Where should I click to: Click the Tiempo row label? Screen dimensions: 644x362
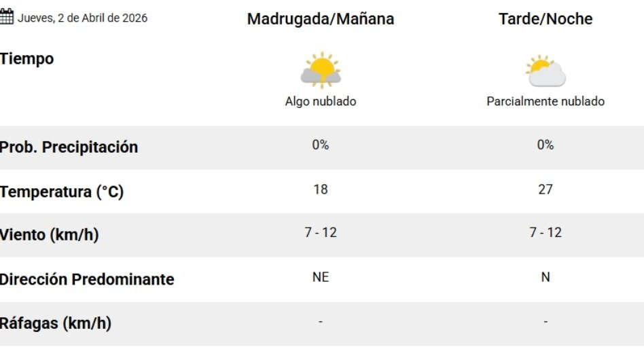click(27, 59)
